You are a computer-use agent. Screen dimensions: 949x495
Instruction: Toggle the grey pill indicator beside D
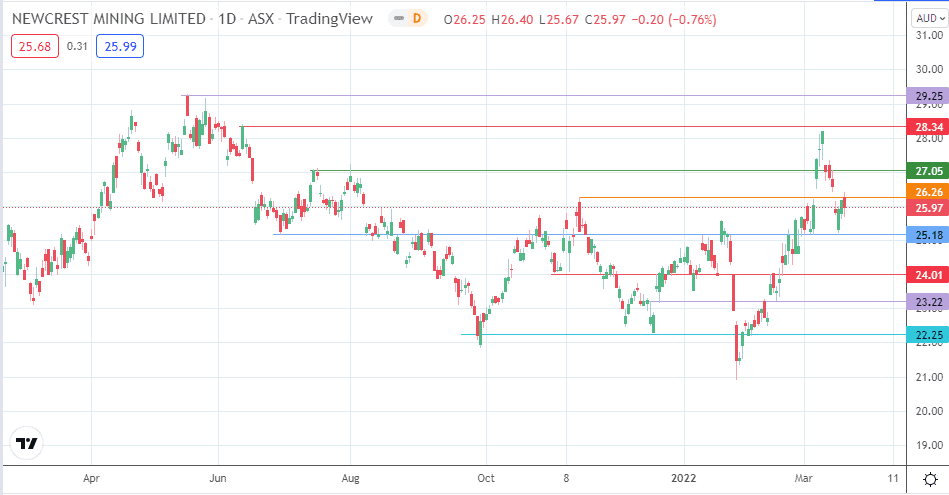(x=399, y=19)
